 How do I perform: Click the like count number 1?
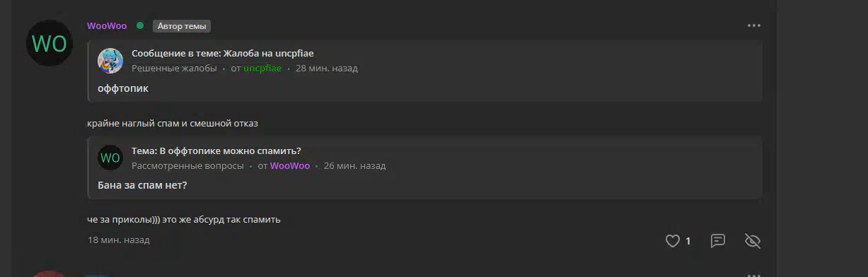pyautogui.click(x=688, y=241)
